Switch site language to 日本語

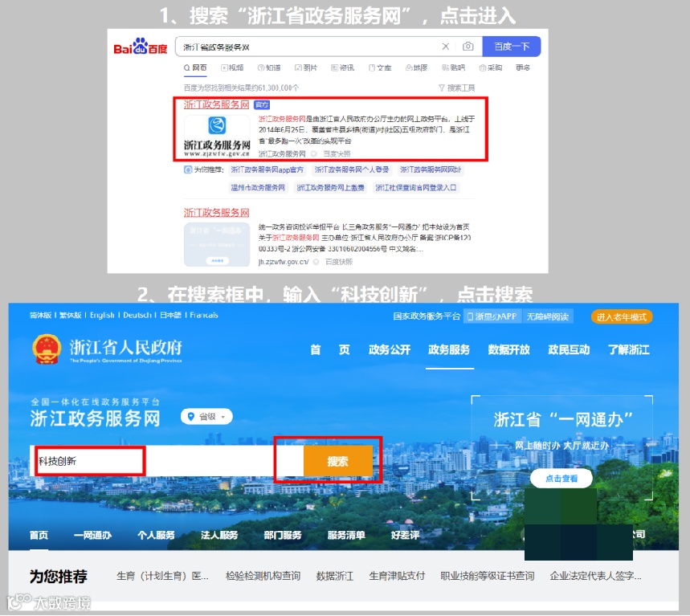170,315
